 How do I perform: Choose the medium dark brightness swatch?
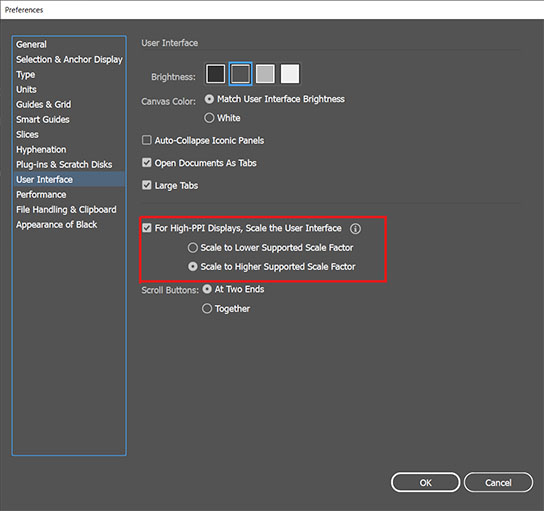(240, 74)
